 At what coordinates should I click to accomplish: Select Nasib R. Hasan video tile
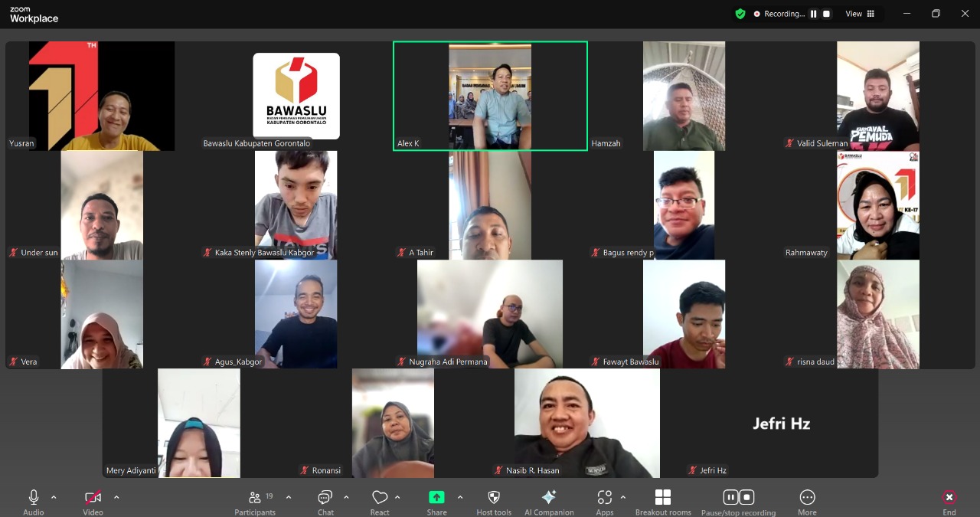pyautogui.click(x=586, y=423)
